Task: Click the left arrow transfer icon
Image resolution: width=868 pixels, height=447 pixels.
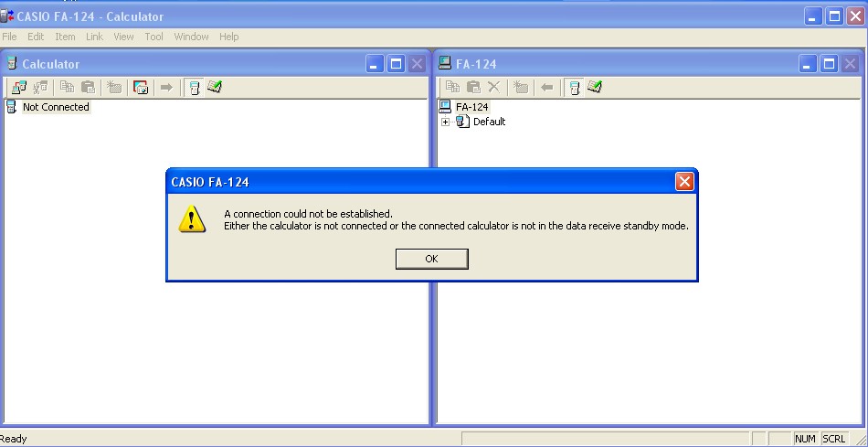Action: (x=547, y=87)
